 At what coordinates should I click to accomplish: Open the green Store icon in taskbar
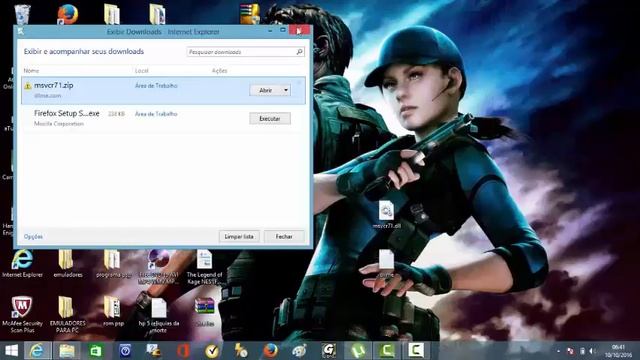[x=96, y=351]
